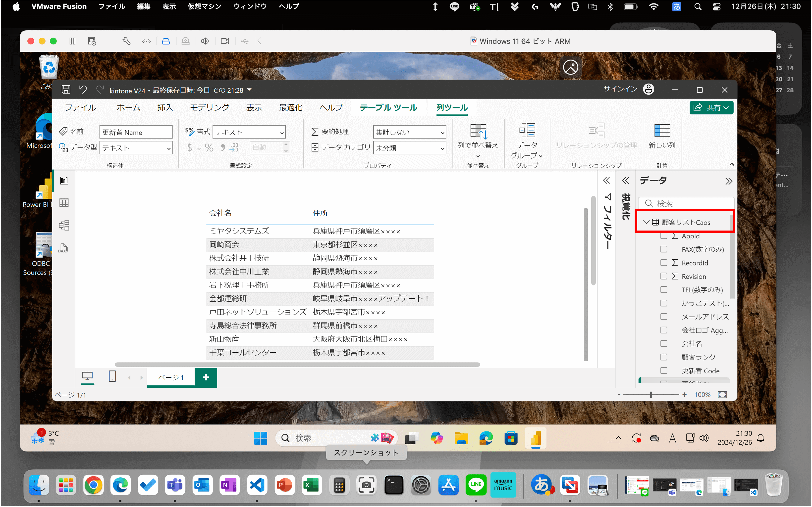Check the 会社名 field checkbox

[x=663, y=344]
